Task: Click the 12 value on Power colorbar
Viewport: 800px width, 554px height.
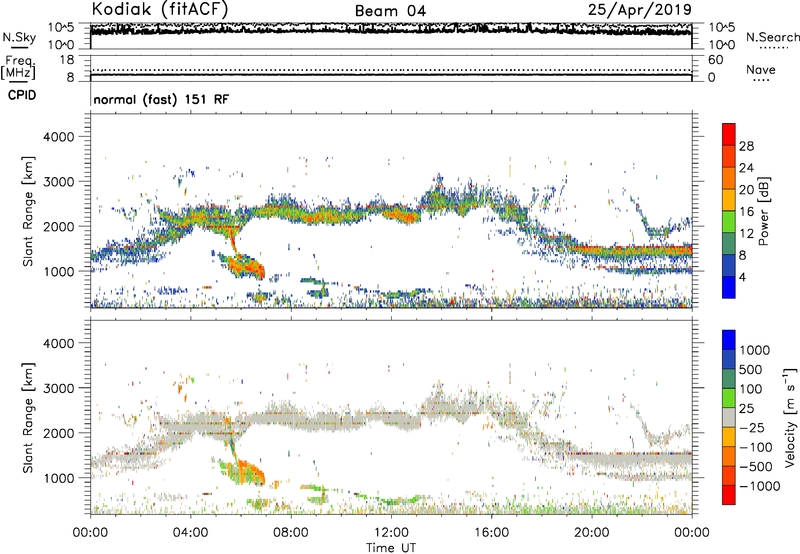Action: pos(746,234)
